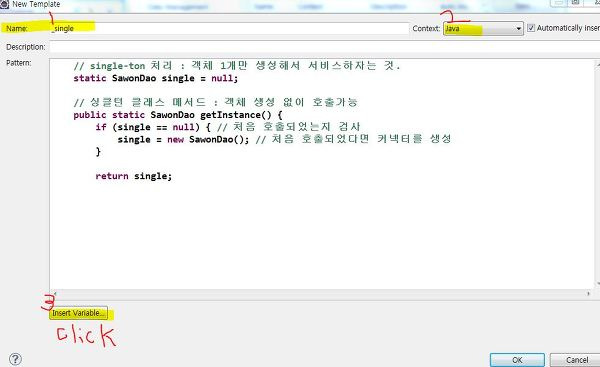Click the Context label text
Screen dimensions: 600x367
coord(426,28)
